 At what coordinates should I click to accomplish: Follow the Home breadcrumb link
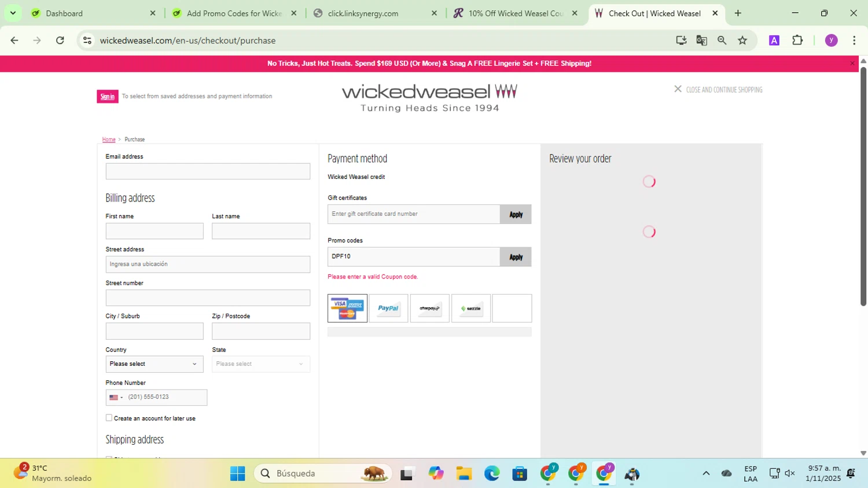[109, 140]
